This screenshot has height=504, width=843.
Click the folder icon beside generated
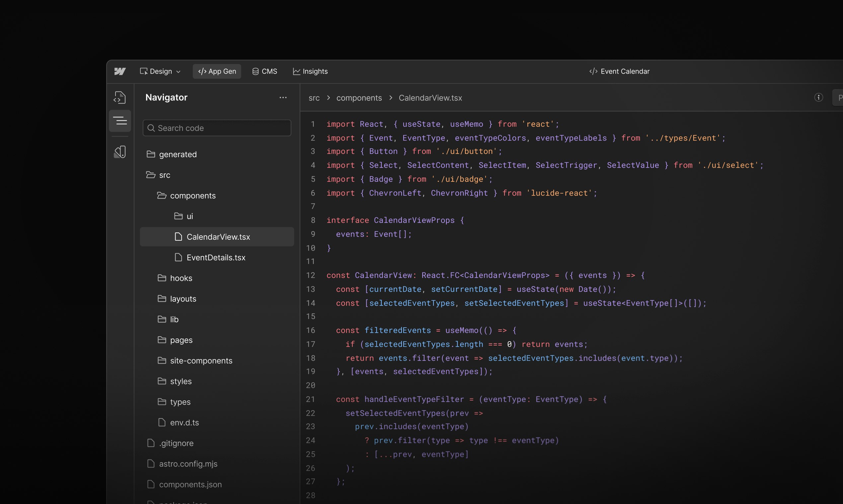click(151, 154)
